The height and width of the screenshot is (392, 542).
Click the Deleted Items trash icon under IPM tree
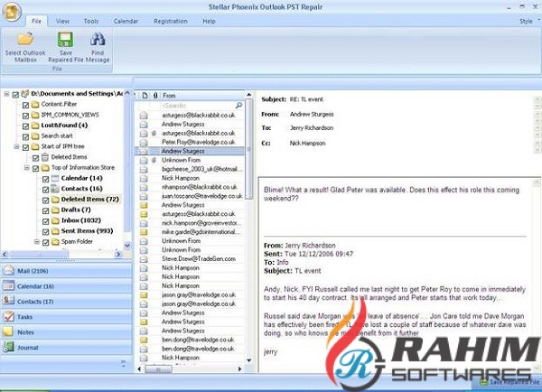point(45,157)
